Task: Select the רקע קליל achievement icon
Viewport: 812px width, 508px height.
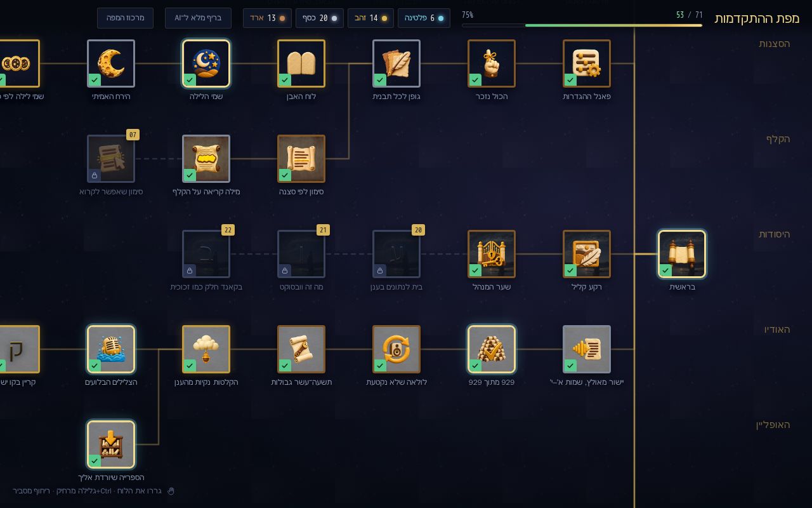Action: point(587,254)
